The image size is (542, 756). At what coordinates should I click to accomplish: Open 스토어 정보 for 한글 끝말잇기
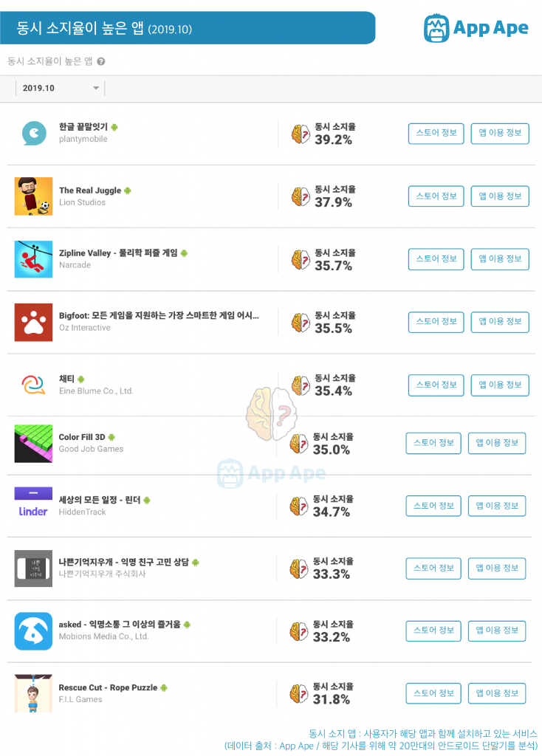(436, 134)
